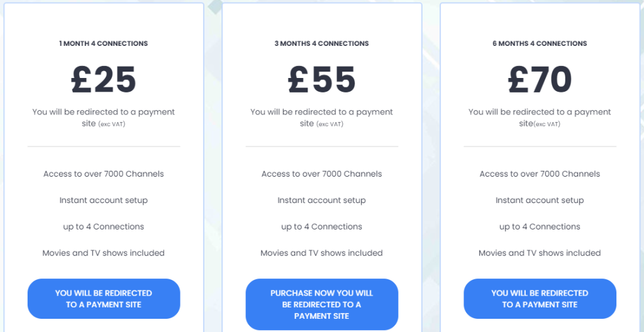
Task: Select the 6 Months 4 Connections heading
Action: [x=540, y=43]
